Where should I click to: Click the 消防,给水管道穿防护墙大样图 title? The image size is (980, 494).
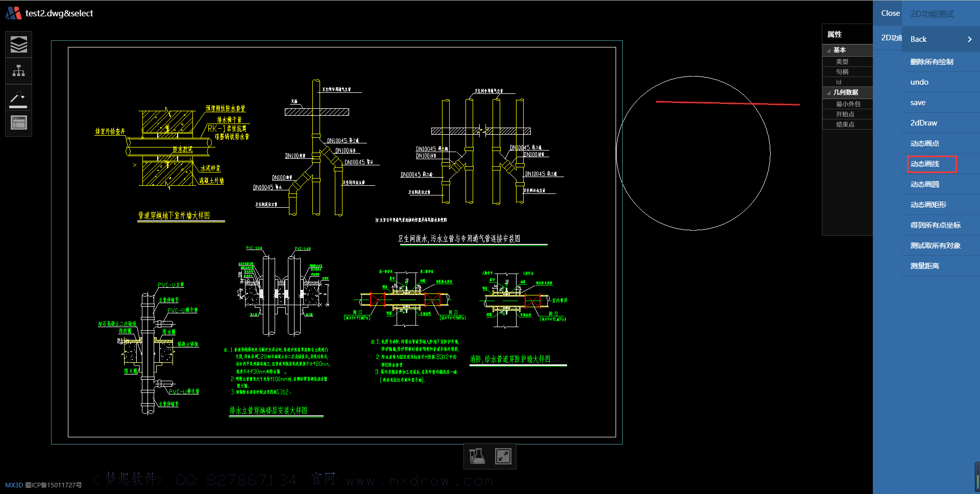click(x=510, y=359)
